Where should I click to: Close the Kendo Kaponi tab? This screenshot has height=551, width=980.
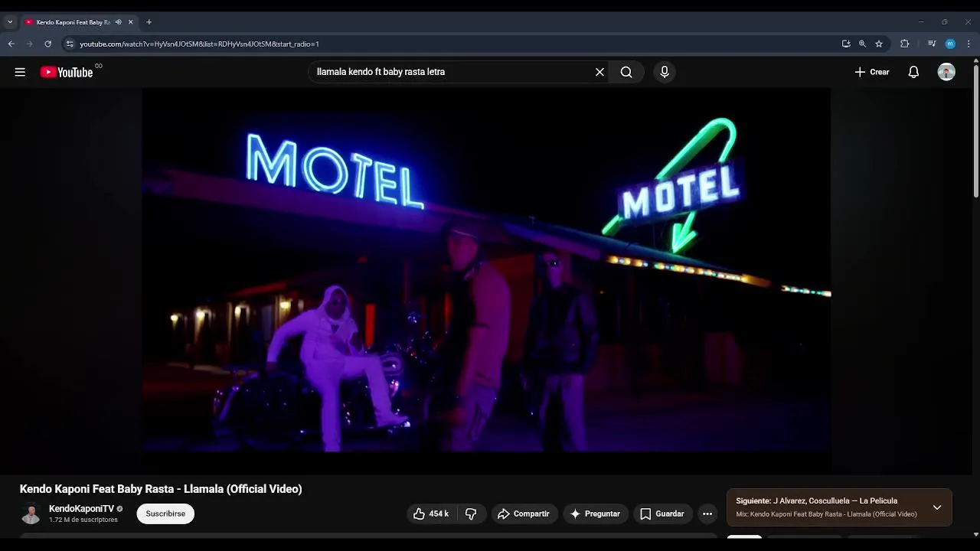point(130,22)
